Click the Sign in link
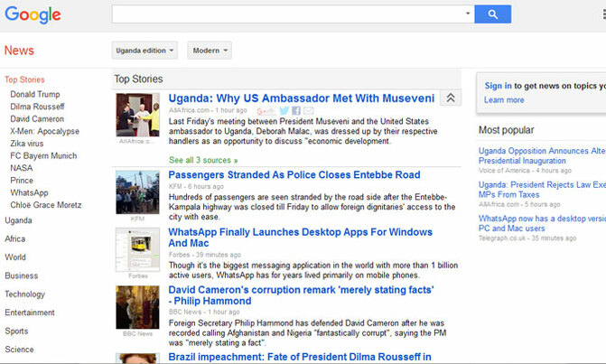Screen dimensions: 606x364 (499, 86)
